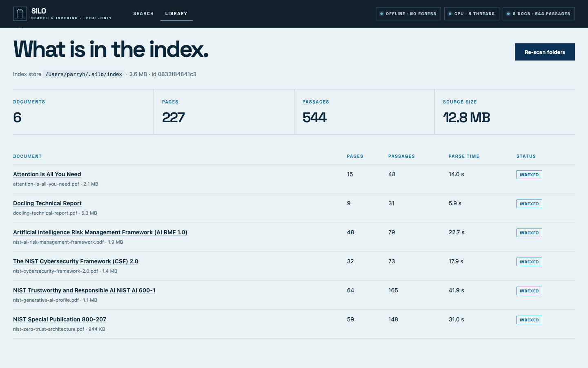Screen dimensions: 588x368
Task: Click Indexed badge in the NIST AI 600-1 row
Action: pyautogui.click(x=529, y=291)
